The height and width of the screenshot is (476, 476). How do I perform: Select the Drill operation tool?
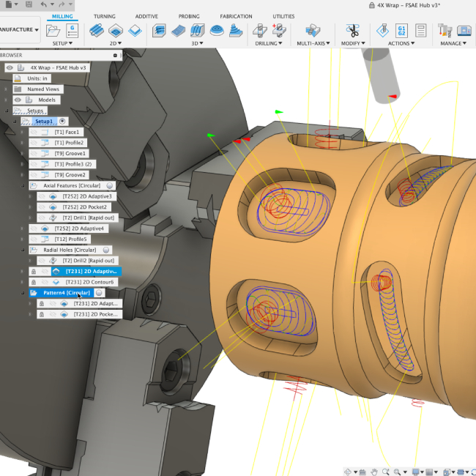[260, 31]
